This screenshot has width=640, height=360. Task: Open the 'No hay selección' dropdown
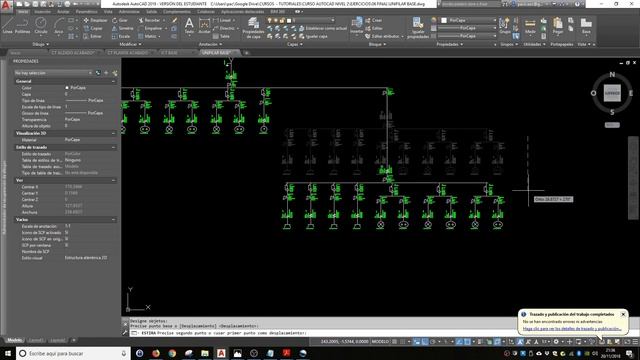[53, 73]
